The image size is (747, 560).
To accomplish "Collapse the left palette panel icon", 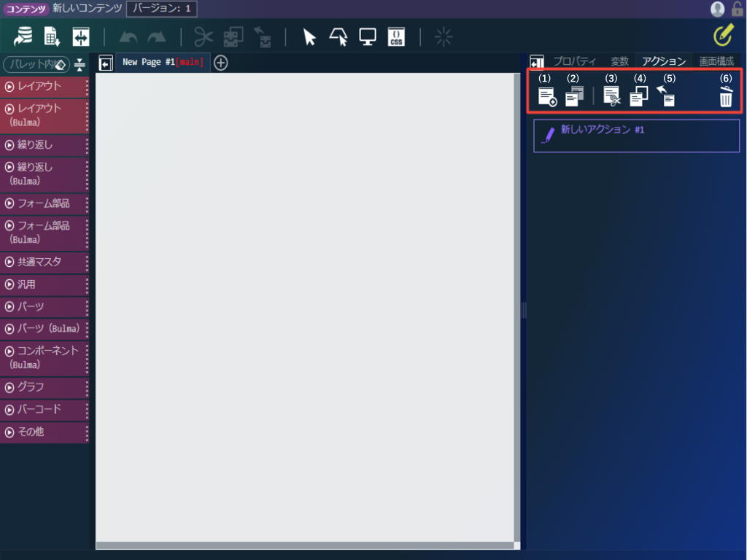I will tap(106, 63).
